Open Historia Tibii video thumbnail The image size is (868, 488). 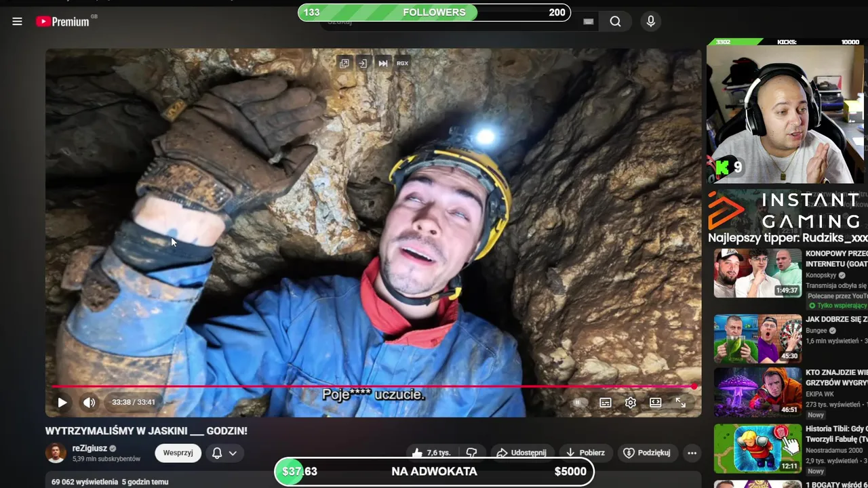coord(757,449)
